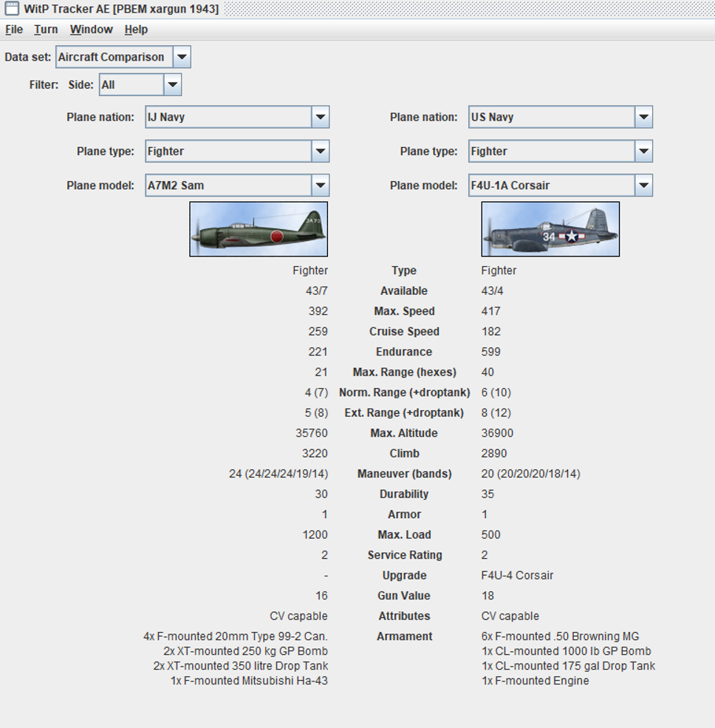
Task: Click the F4U-1A Corsair model field text
Action: 510,186
